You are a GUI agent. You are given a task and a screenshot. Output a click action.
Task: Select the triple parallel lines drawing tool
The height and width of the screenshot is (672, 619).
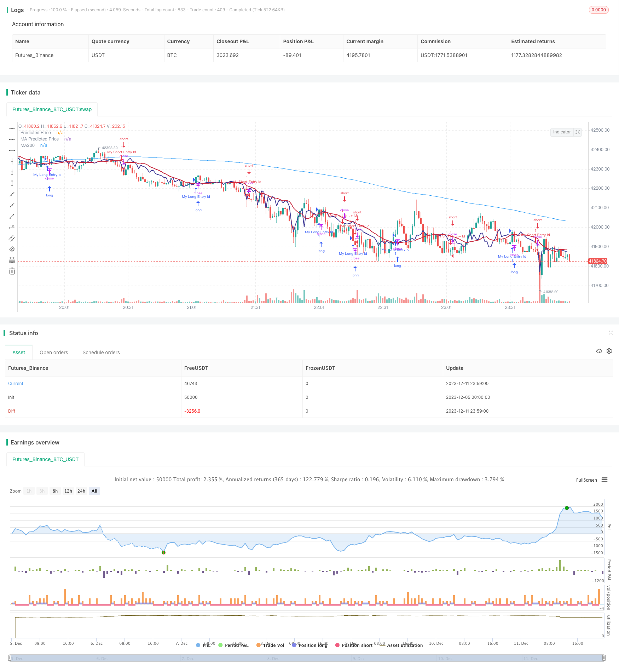tap(12, 249)
